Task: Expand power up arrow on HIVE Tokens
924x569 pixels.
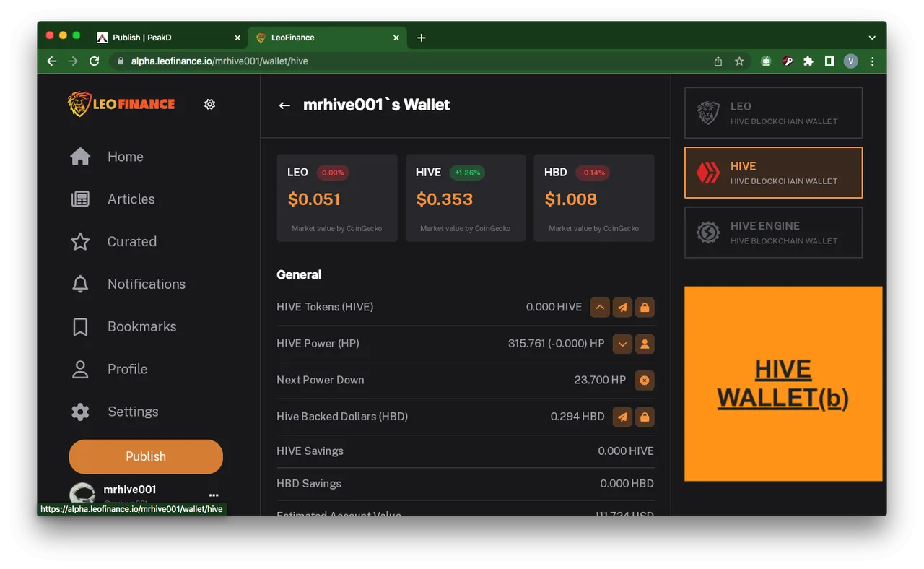Action: (x=600, y=308)
